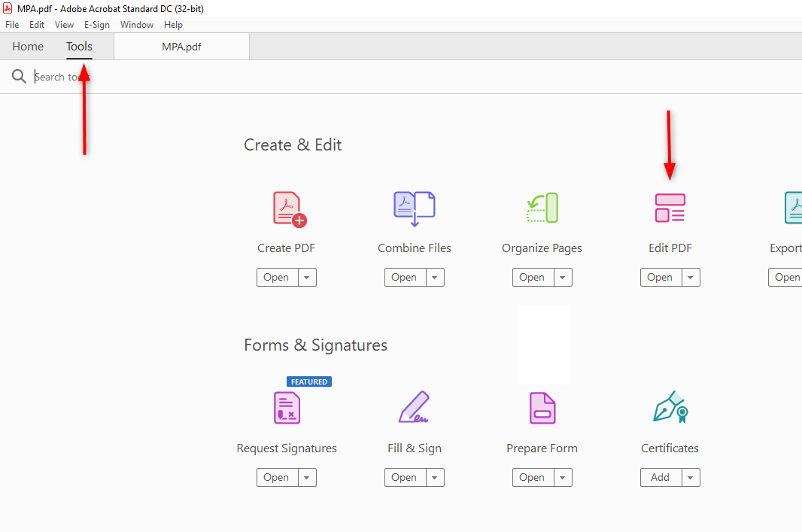Screen dimensions: 802x532
Task: Click the Organize Pages label
Action: [x=542, y=248]
